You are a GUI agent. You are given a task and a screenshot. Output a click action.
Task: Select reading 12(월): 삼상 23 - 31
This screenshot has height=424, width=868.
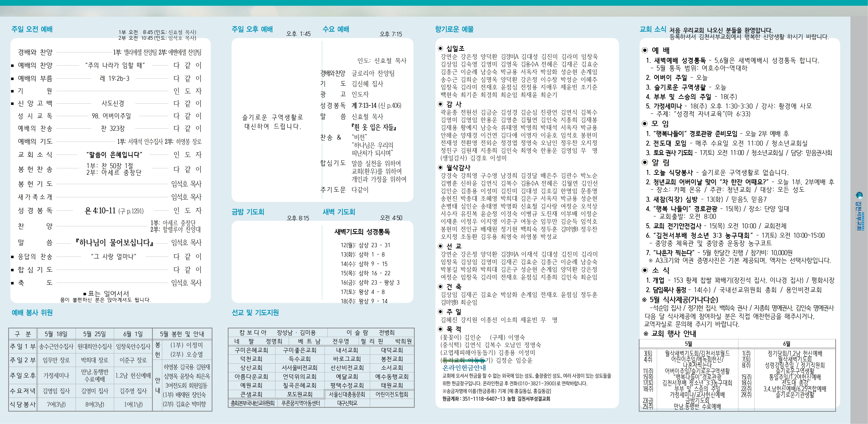point(365,245)
